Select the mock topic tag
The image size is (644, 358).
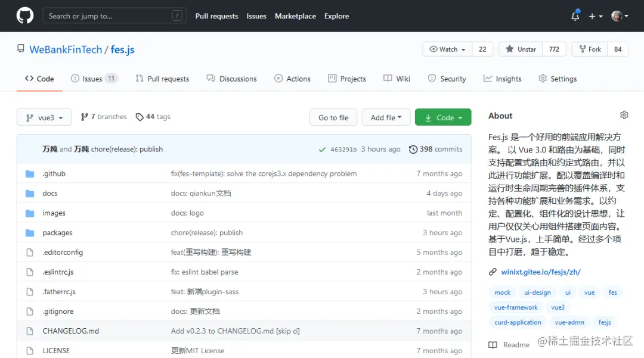[502, 292]
